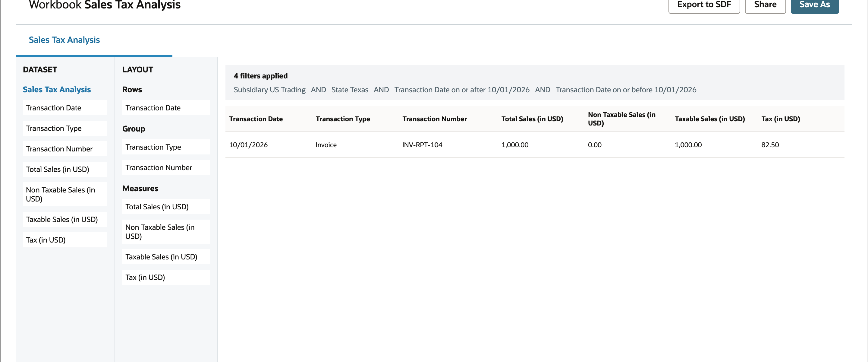Viewport: 868px width, 362px height.
Task: Click Taxable Sales (in USD) under Measures
Action: [166, 257]
